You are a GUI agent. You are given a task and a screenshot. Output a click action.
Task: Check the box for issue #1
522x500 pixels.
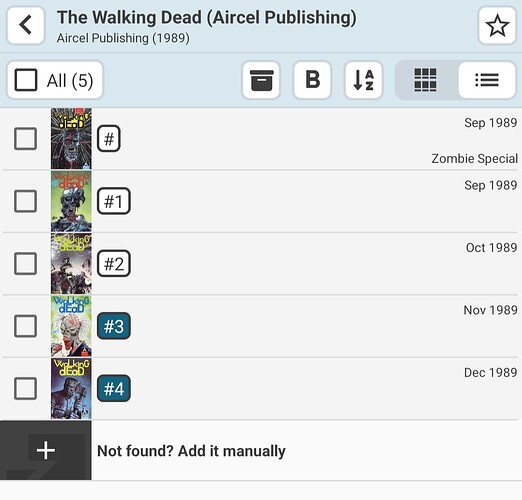[25, 201]
